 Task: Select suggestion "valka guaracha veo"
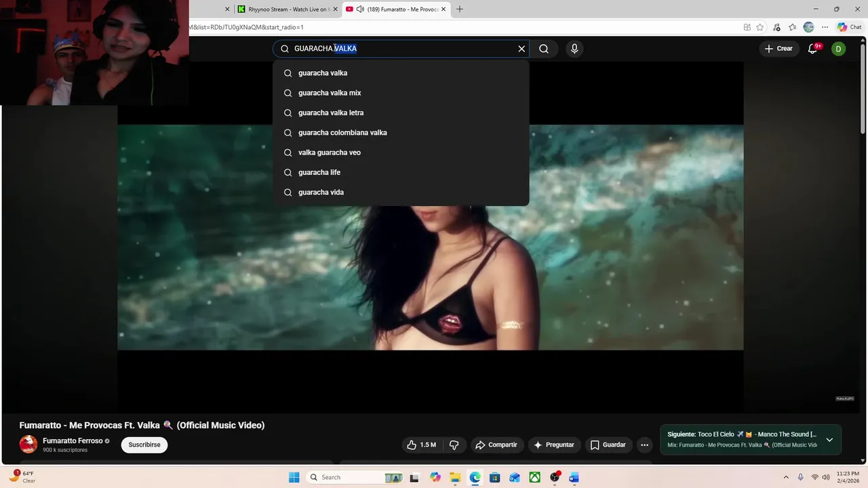point(401,152)
